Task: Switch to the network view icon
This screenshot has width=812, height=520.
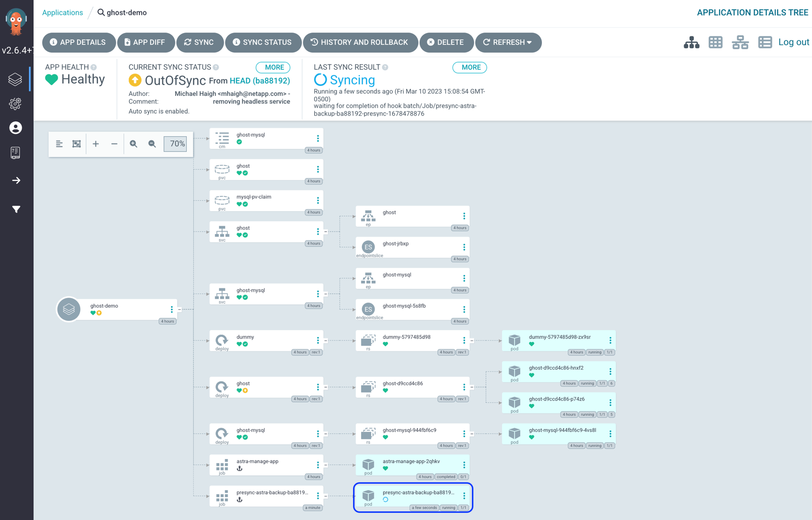Action: click(x=740, y=42)
